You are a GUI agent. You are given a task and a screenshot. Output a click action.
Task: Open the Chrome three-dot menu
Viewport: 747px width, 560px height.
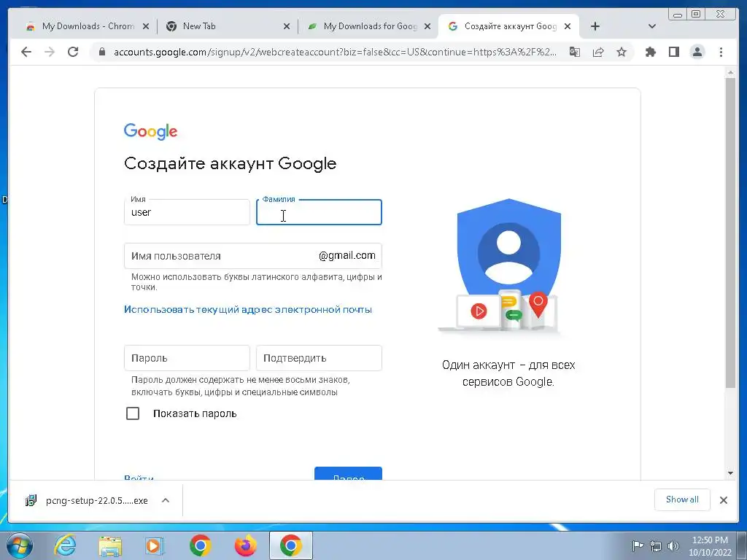(x=721, y=52)
